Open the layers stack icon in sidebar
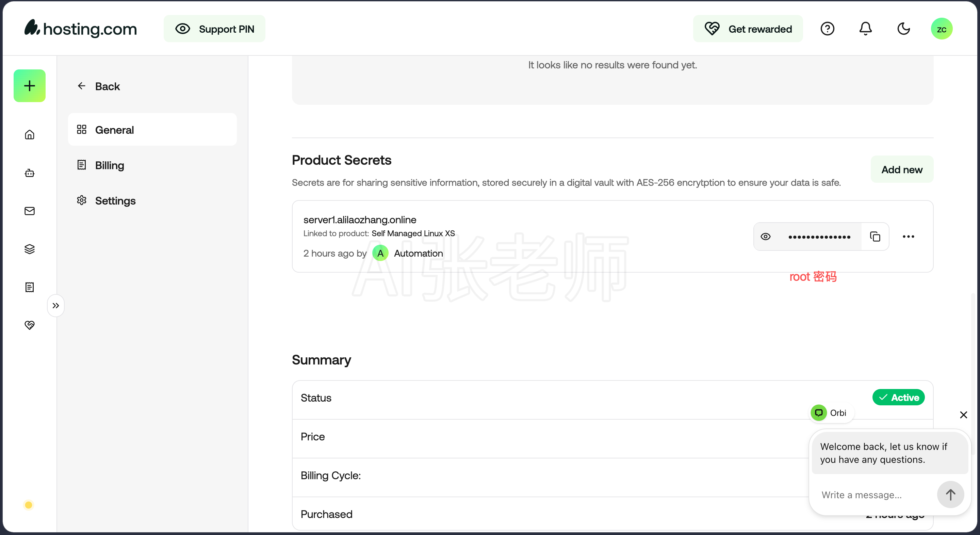 [x=30, y=249]
